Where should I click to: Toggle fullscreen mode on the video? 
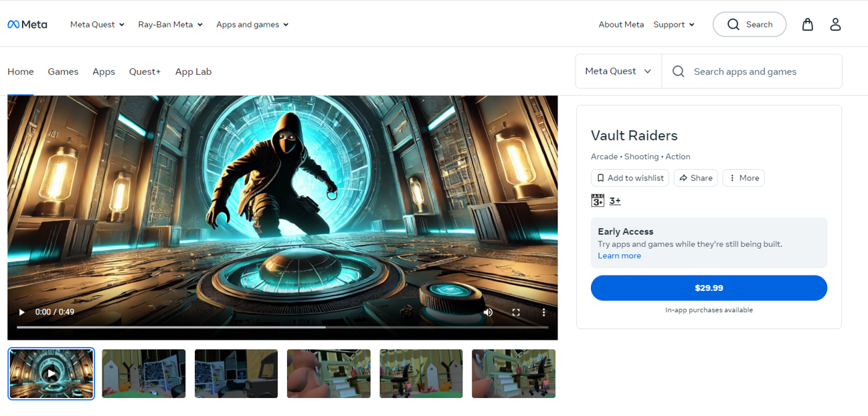[516, 312]
